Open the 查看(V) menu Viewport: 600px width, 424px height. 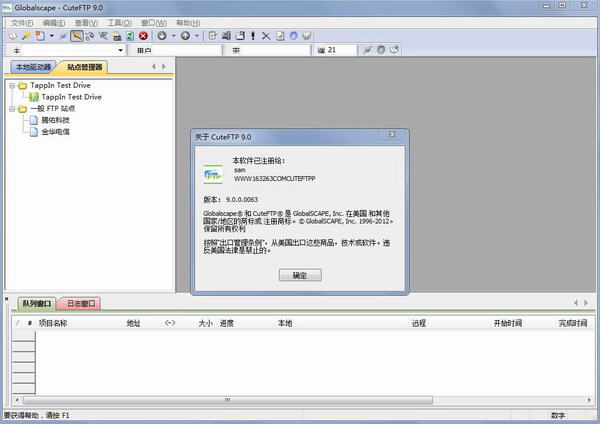click(x=86, y=23)
